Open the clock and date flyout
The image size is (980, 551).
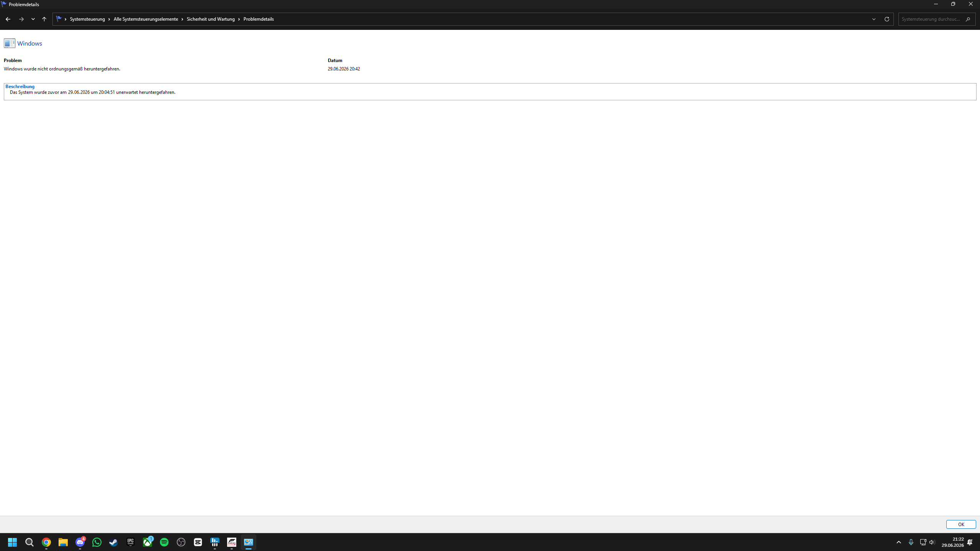tap(953, 542)
